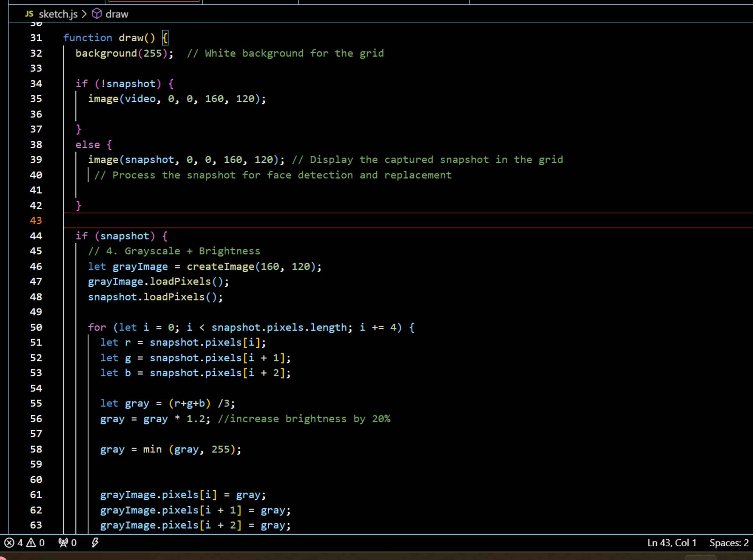Viewport: 753px width, 560px height.
Task: Click the breadcrumb chevron after sketch.js
Action: (84, 14)
